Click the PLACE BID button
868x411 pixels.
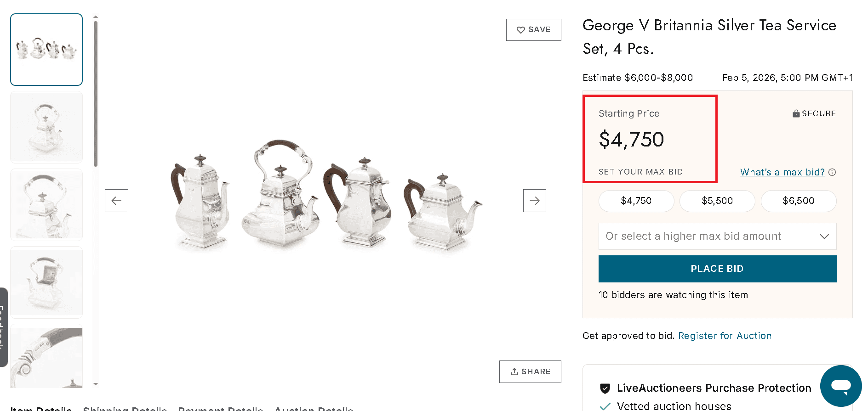click(717, 269)
